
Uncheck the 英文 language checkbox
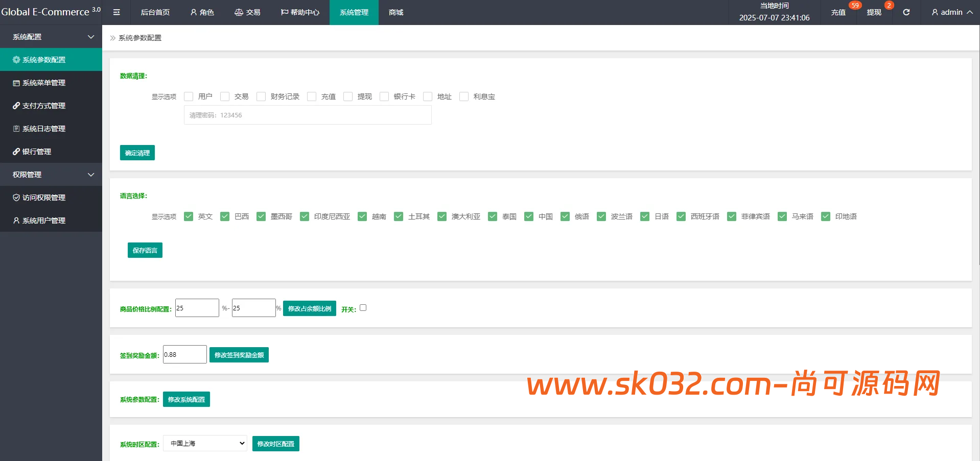coord(189,216)
